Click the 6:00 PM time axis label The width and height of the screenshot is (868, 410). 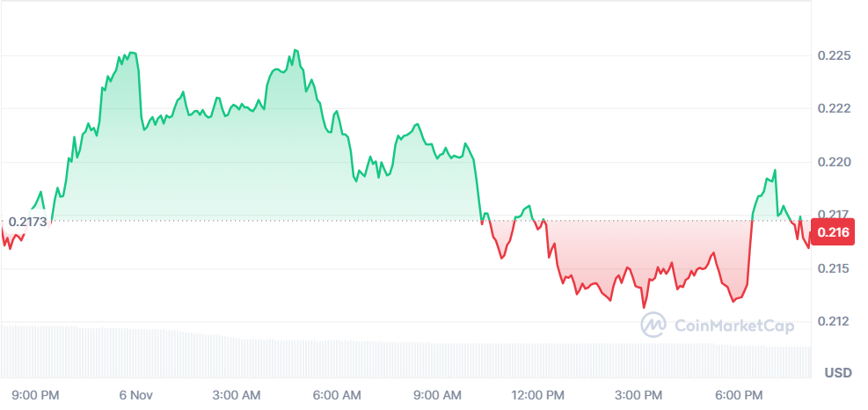click(x=738, y=394)
